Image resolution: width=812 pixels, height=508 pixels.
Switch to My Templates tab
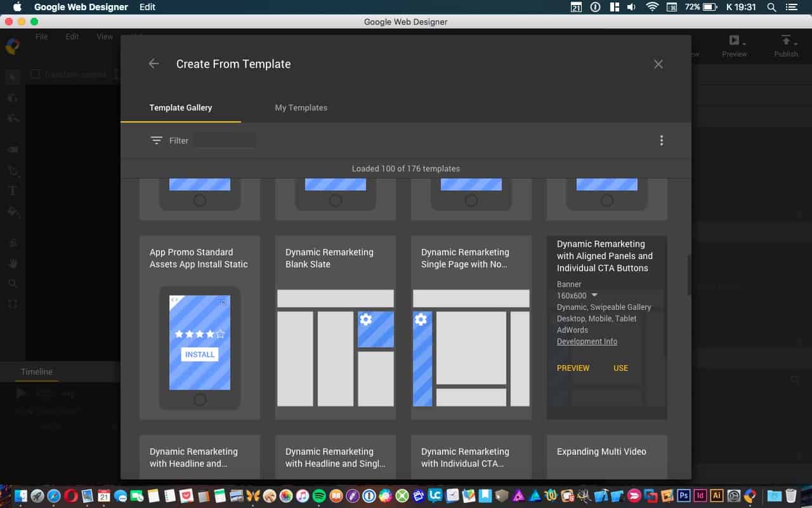301,107
